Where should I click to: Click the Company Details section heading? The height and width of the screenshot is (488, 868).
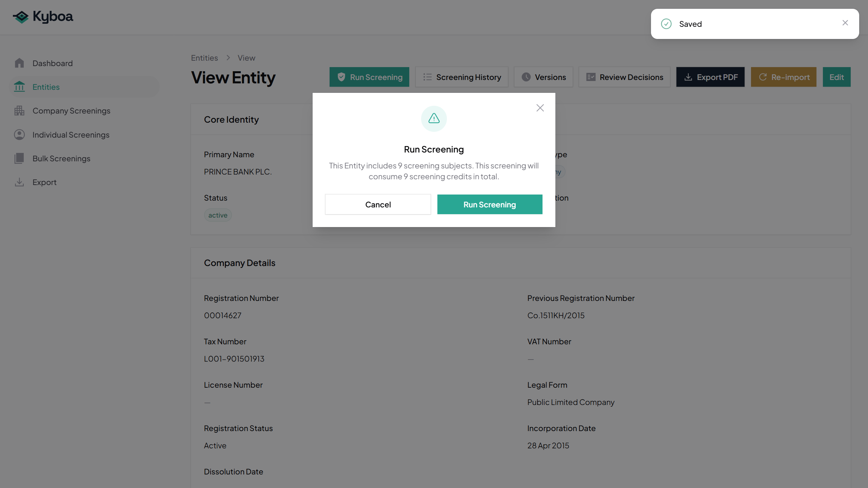[x=240, y=263]
